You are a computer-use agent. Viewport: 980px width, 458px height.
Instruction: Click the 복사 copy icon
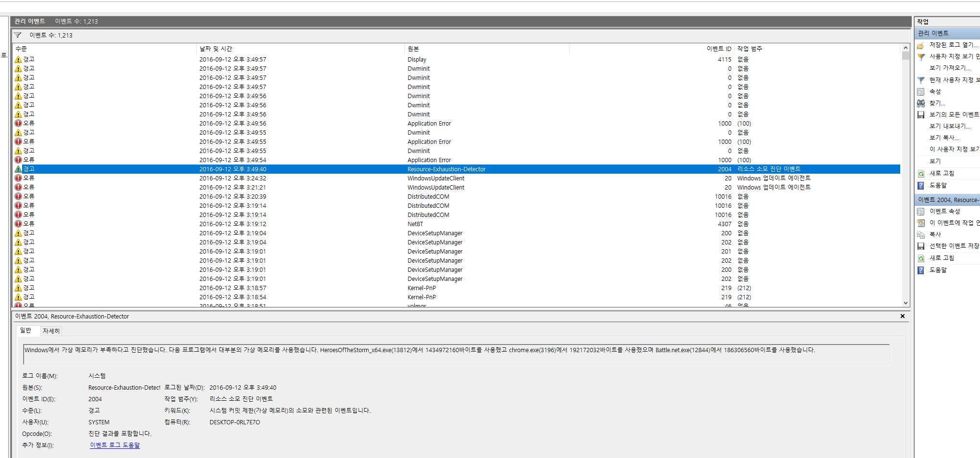(921, 234)
